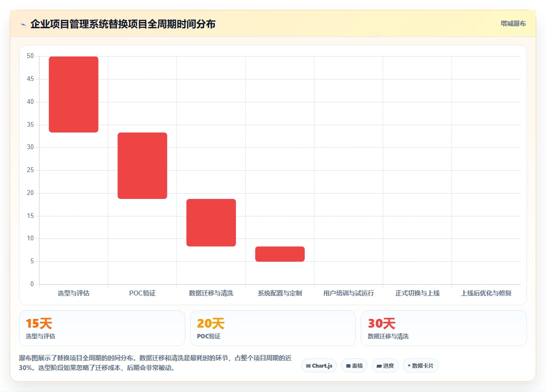Click the lightning icon beside the chart title
The height and width of the screenshot is (392, 546).
pos(23,24)
